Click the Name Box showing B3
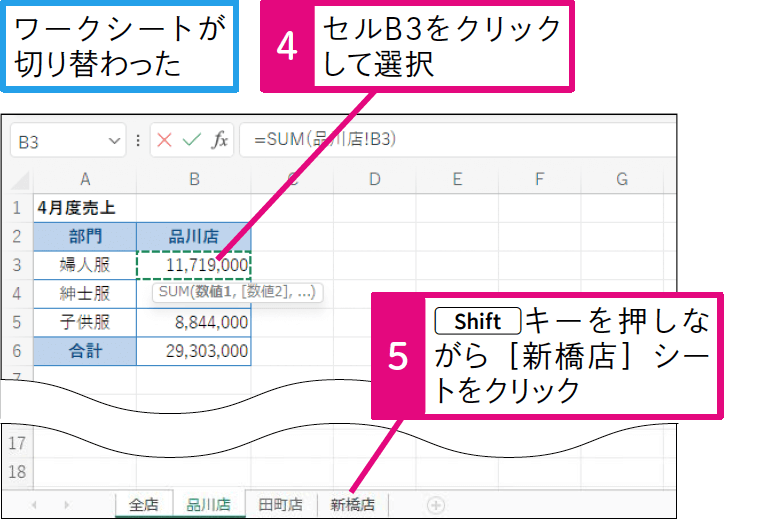Screen dimensions: 783x519 [x=68, y=141]
